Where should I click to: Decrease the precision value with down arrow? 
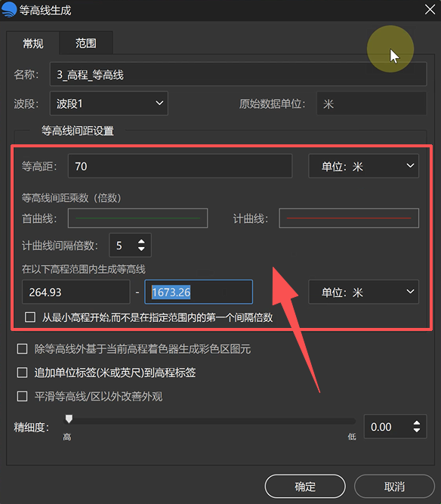416,431
